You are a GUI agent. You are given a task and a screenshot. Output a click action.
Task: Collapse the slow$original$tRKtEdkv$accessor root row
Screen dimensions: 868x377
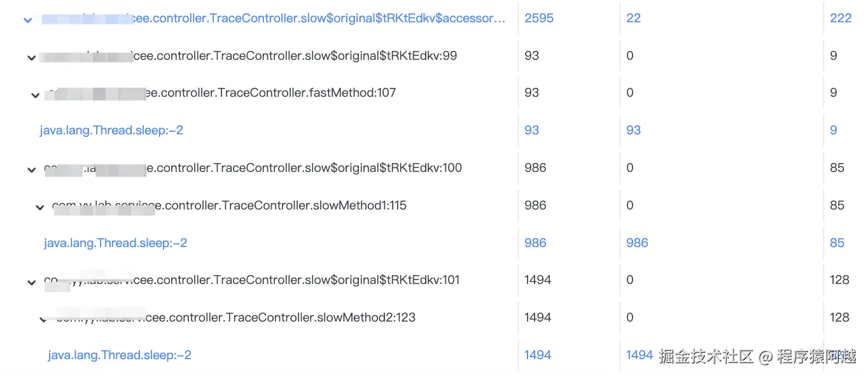pyautogui.click(x=27, y=20)
